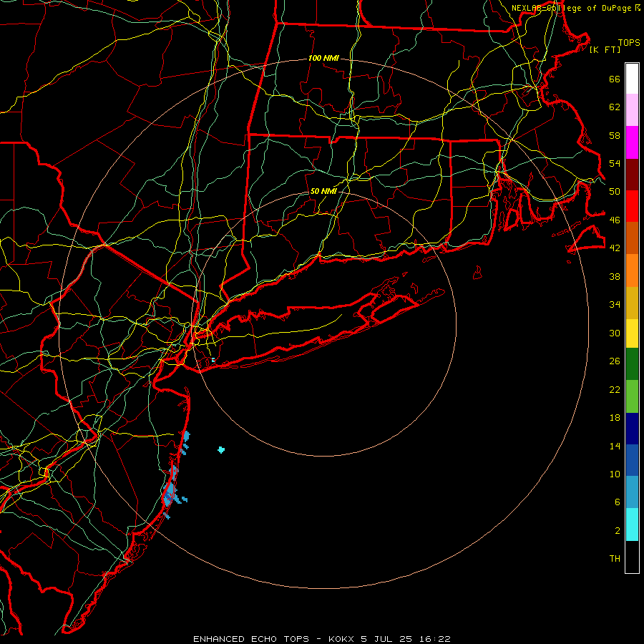This screenshot has height=644, width=644.
Task: Click the gold legend swatch
Action: 632,303
